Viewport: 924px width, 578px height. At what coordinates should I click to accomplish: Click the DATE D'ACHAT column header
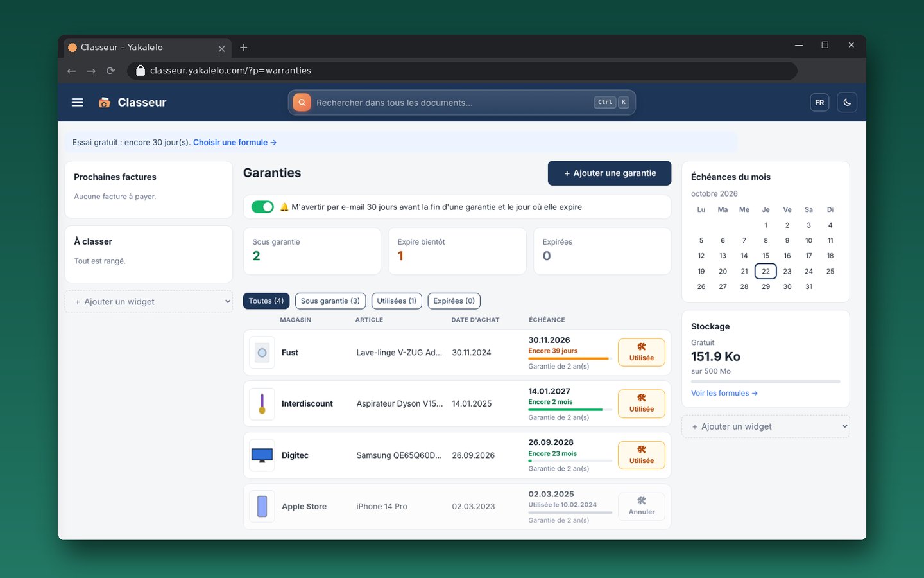pyautogui.click(x=475, y=320)
